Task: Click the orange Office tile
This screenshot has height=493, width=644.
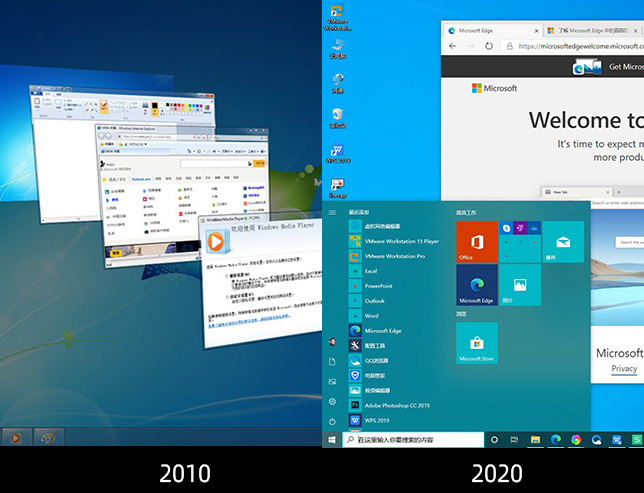Action: click(x=477, y=242)
